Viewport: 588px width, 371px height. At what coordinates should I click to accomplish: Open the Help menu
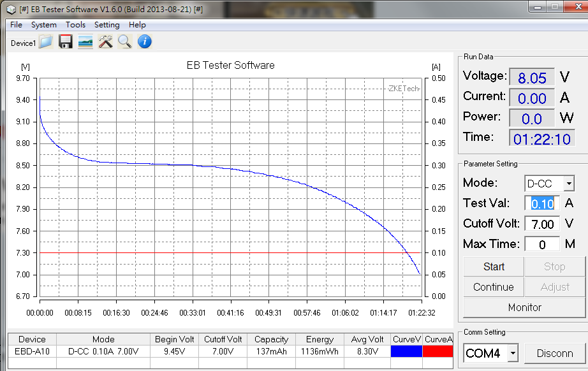(137, 25)
